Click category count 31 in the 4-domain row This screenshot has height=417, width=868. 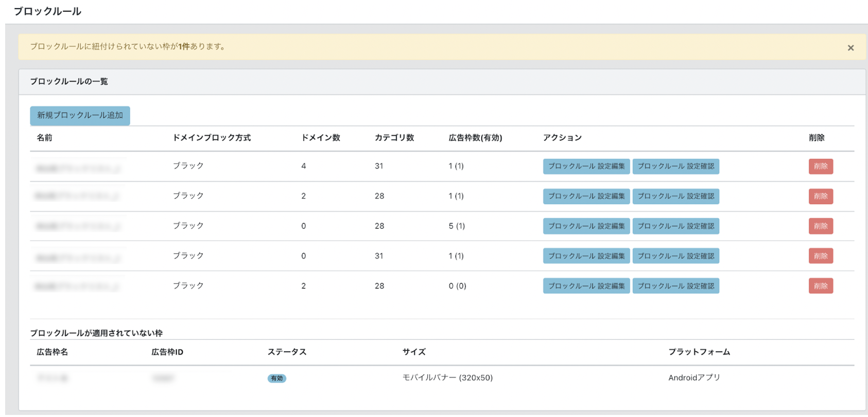(379, 166)
